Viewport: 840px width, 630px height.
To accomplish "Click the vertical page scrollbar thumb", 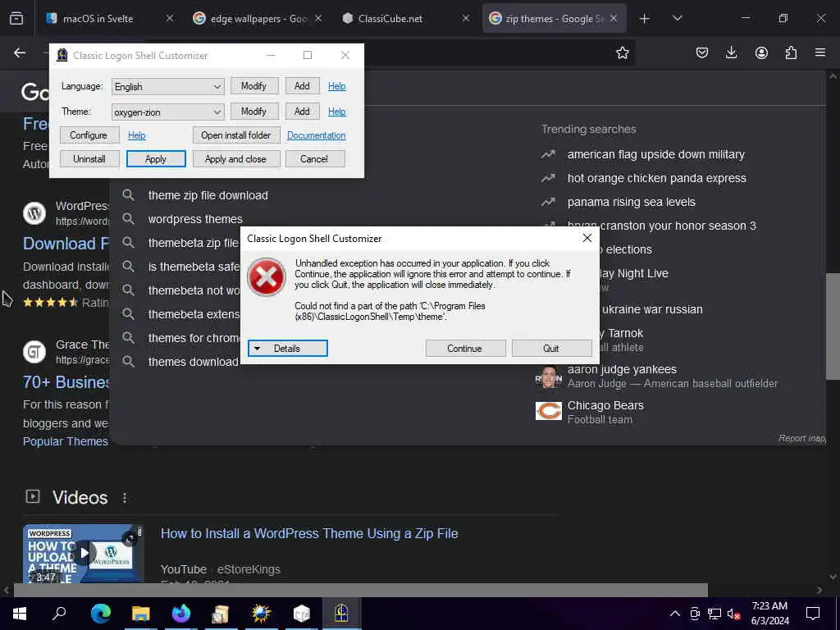I will pos(833,326).
